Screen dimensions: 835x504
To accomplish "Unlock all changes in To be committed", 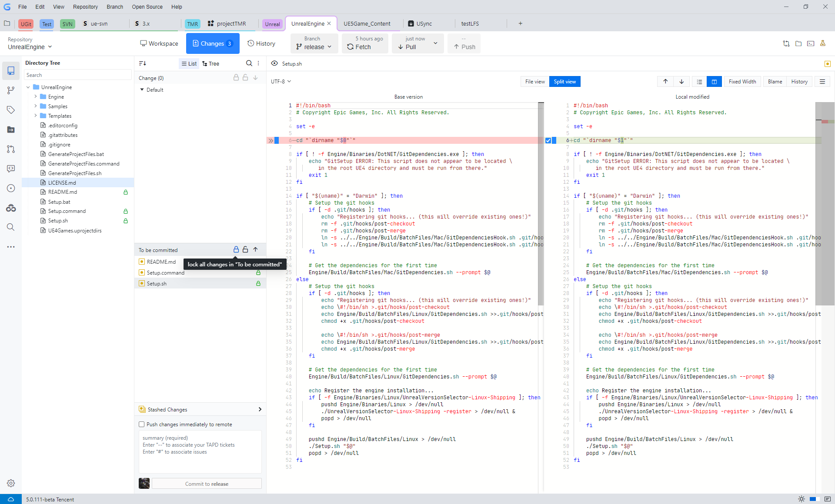I will coord(245,250).
